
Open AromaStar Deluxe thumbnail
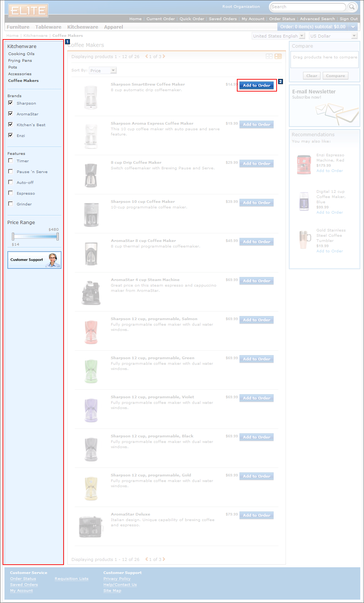coord(91,527)
